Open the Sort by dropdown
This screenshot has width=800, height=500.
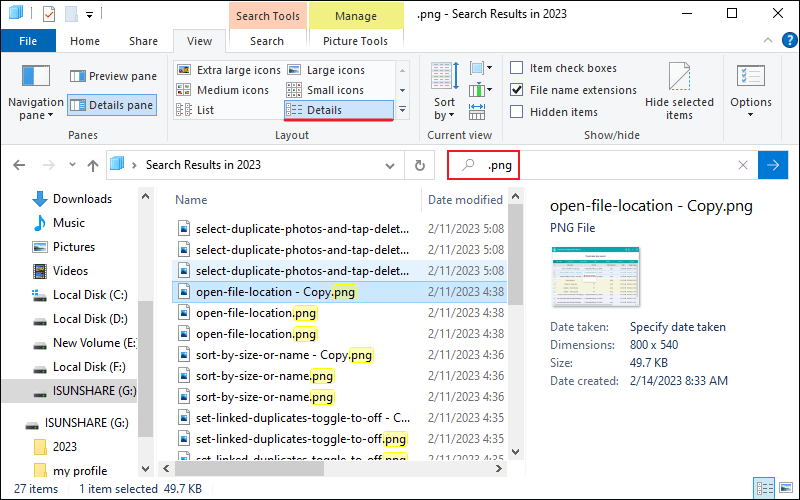pyautogui.click(x=445, y=91)
